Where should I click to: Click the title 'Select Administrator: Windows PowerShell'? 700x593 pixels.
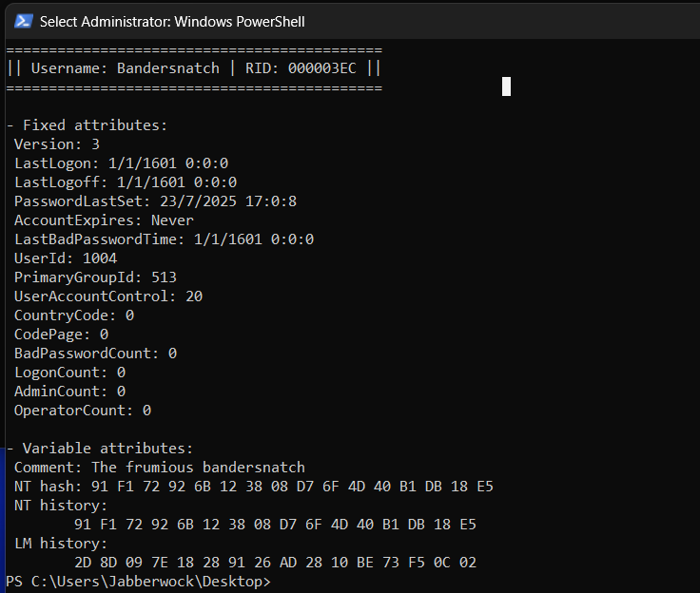point(172,22)
